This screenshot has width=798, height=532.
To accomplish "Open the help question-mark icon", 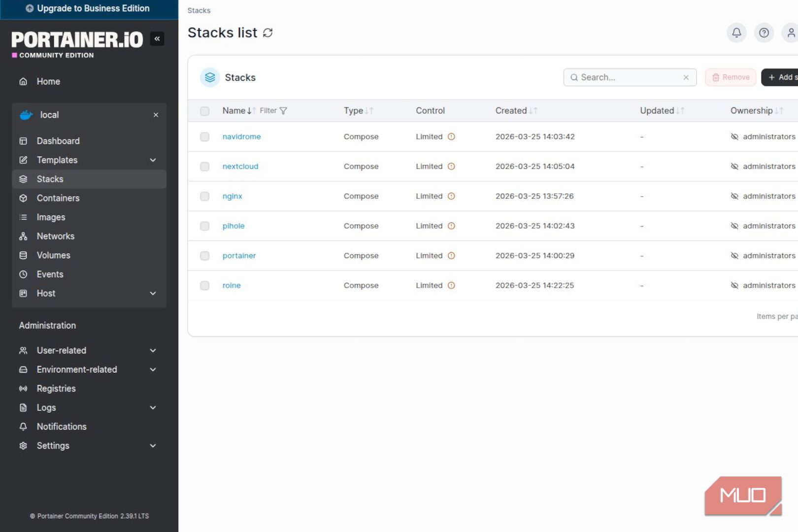I will (x=764, y=33).
